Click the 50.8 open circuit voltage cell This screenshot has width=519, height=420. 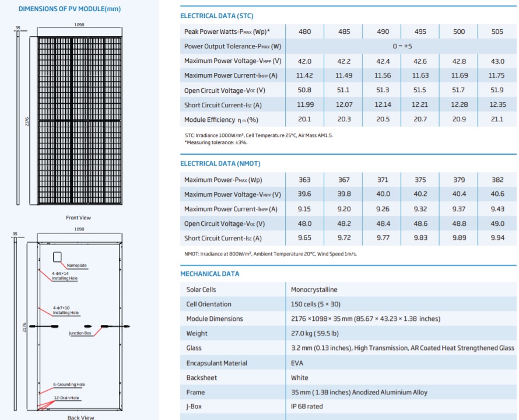[x=304, y=90]
